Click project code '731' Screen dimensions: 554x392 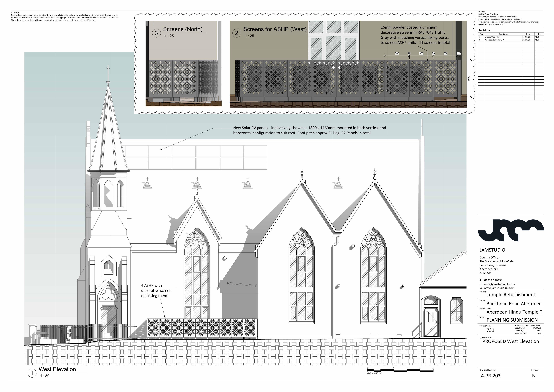490,330
